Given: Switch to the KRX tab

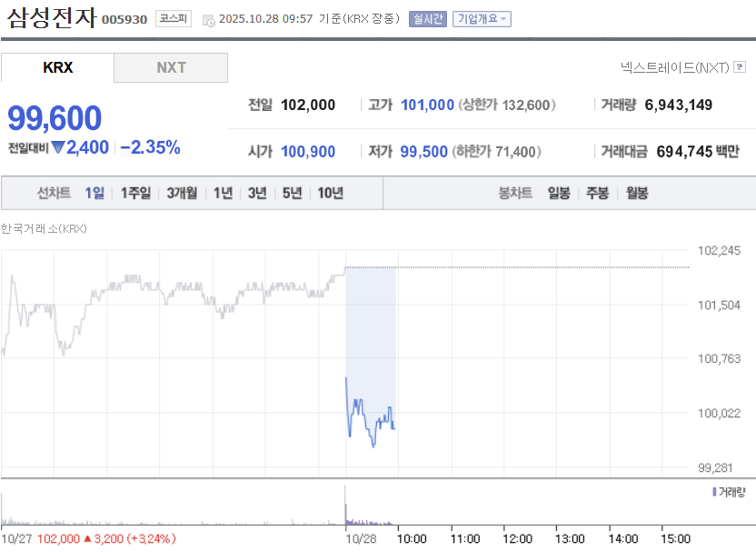Looking at the screenshot, I should click(x=58, y=67).
